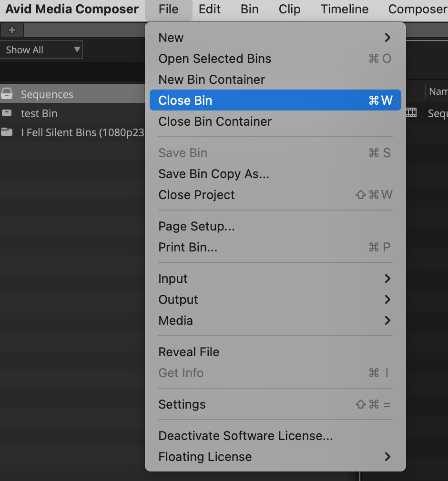Expand the Input submenu
Screen dimensions: 448x481
pos(275,279)
